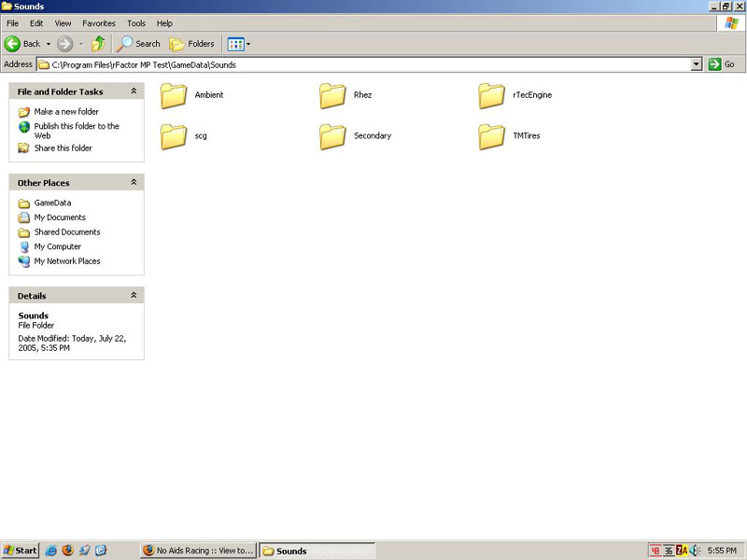Open the Tools menu

135,23
